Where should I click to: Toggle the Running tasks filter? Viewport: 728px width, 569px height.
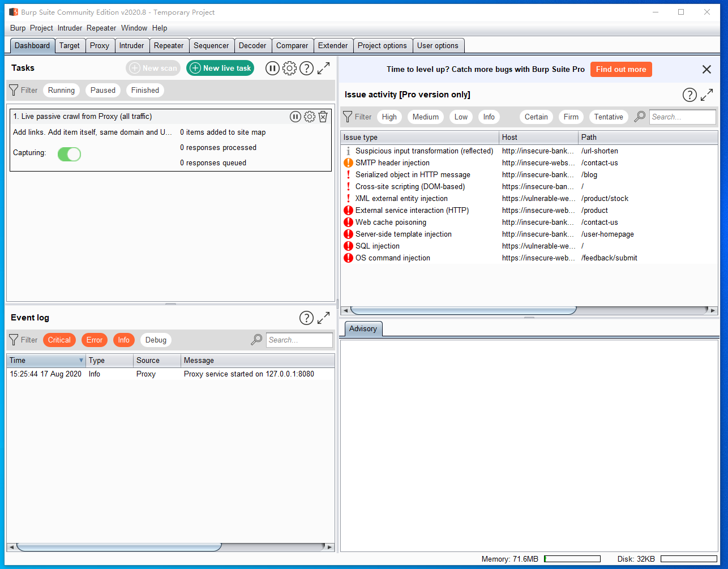coord(61,90)
